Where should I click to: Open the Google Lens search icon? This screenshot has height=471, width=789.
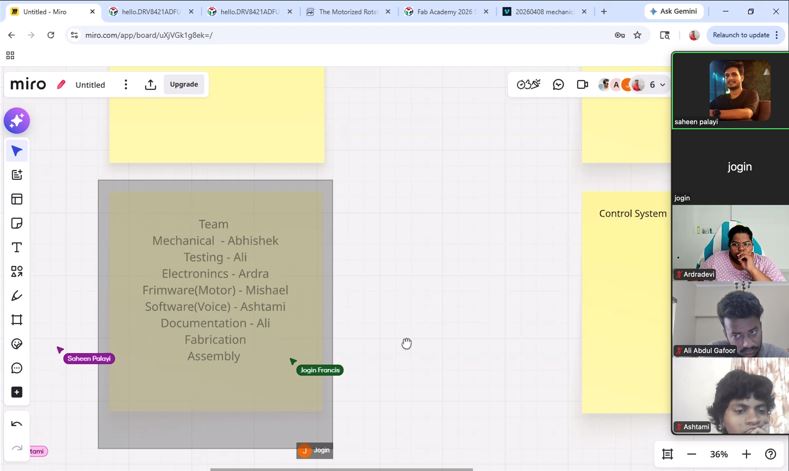[665, 35]
